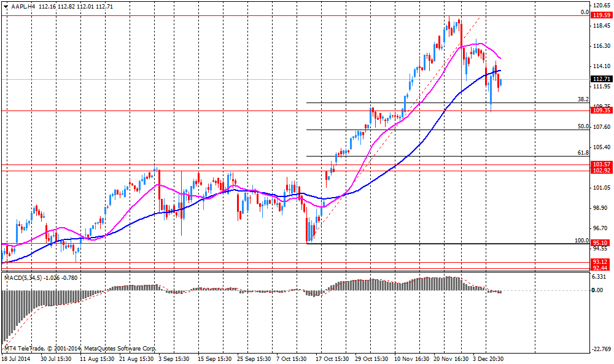Click the MT4 TeleTrade MetaQuotes copyright text
The width and height of the screenshot is (614, 364).
80,348
